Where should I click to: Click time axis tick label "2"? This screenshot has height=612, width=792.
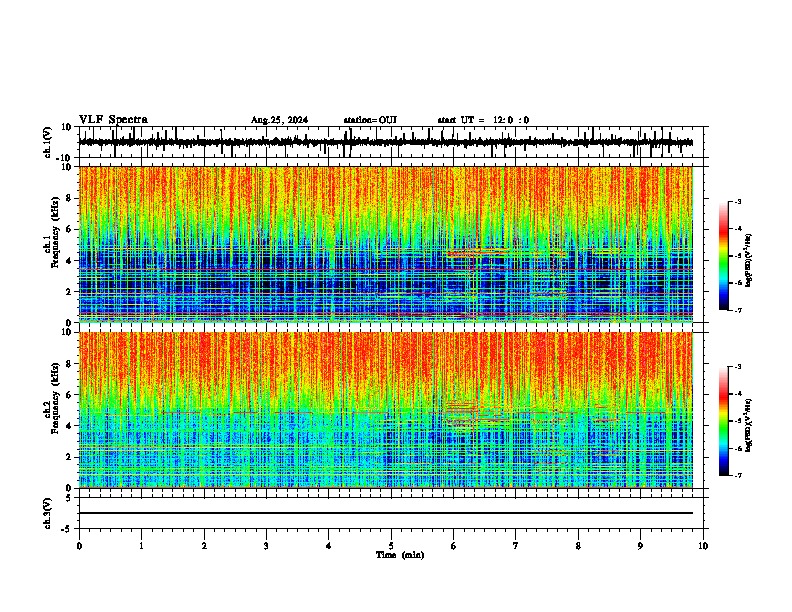[x=204, y=546]
